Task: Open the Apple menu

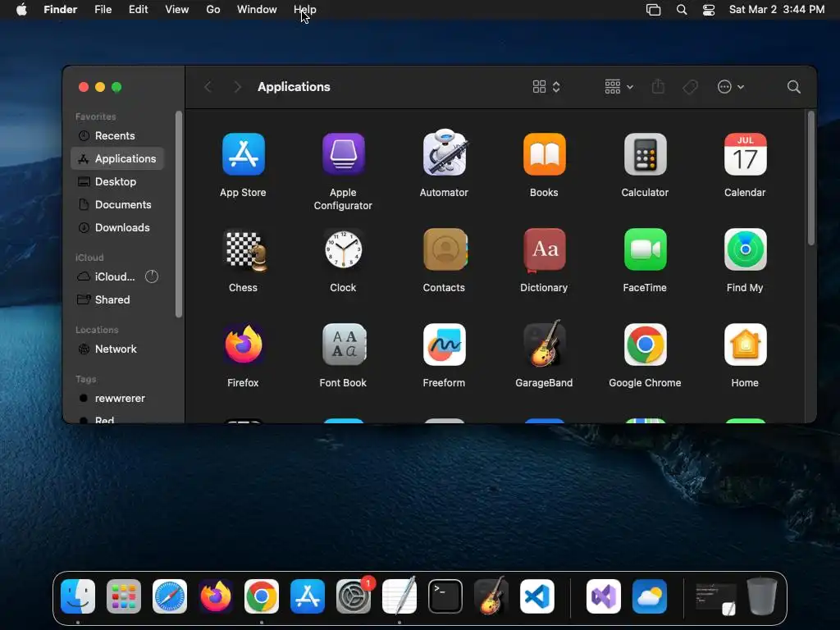Action: (21, 10)
